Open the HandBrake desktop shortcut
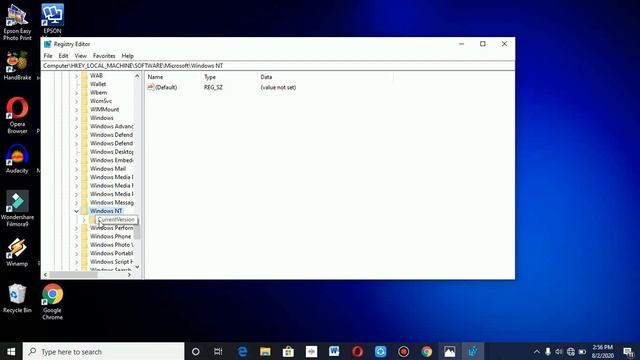 [17, 65]
